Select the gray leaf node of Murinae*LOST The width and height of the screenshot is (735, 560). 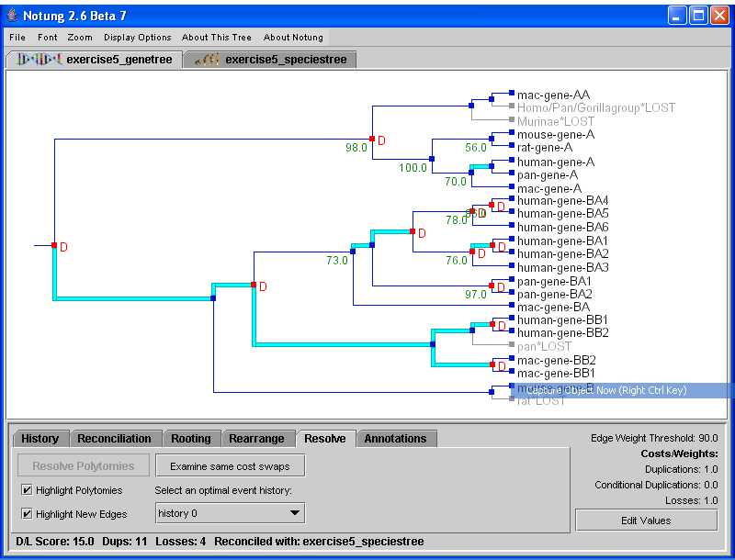click(x=510, y=120)
